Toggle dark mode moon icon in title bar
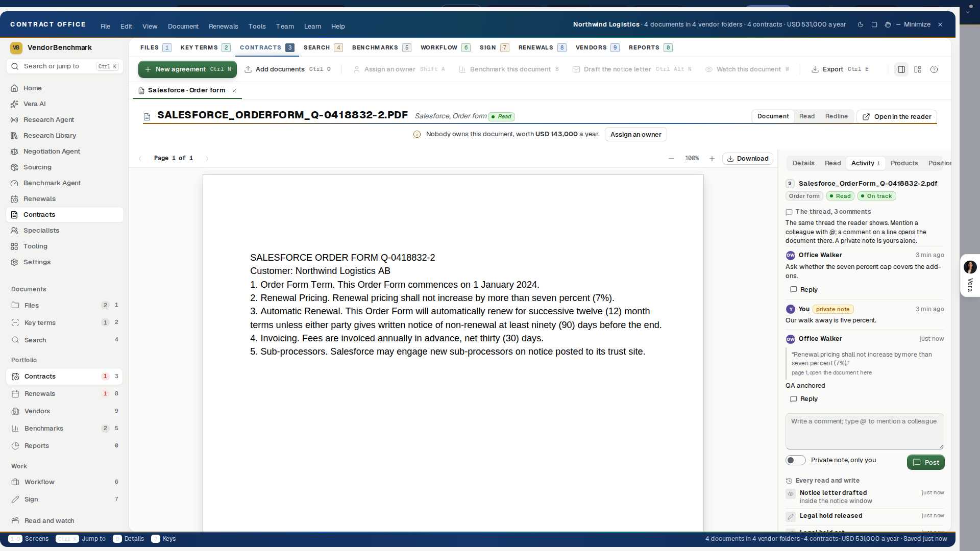980x551 pixels. point(861,24)
